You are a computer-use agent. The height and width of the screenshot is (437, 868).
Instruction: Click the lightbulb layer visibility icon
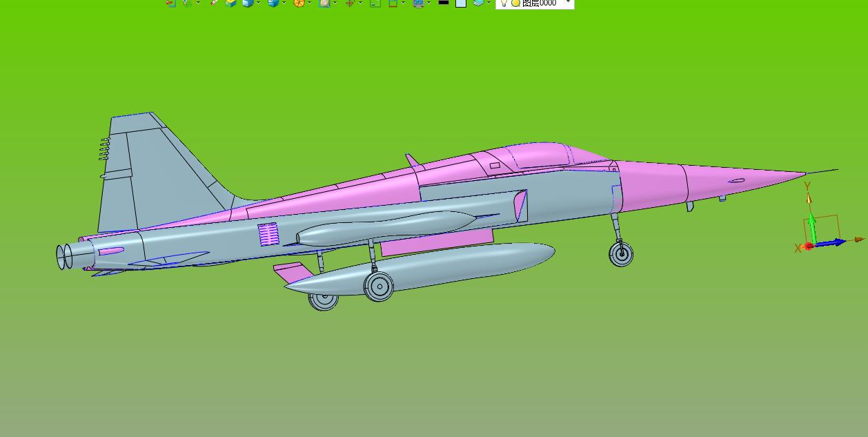point(504,3)
